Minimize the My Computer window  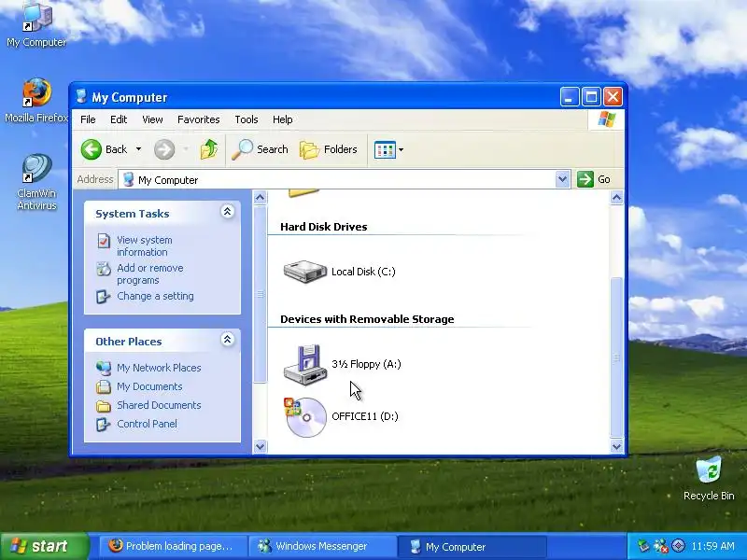point(570,97)
